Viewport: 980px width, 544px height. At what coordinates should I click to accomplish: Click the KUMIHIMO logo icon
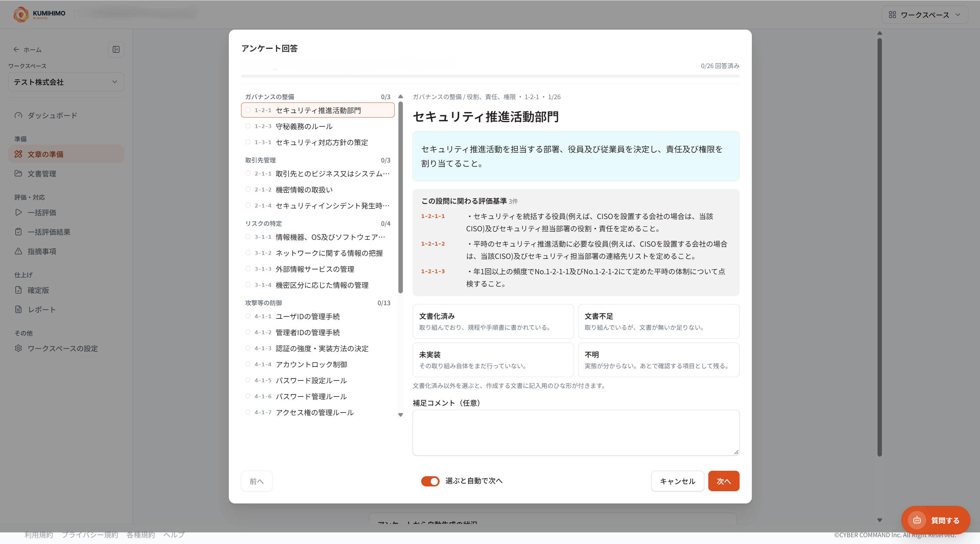tap(21, 14)
